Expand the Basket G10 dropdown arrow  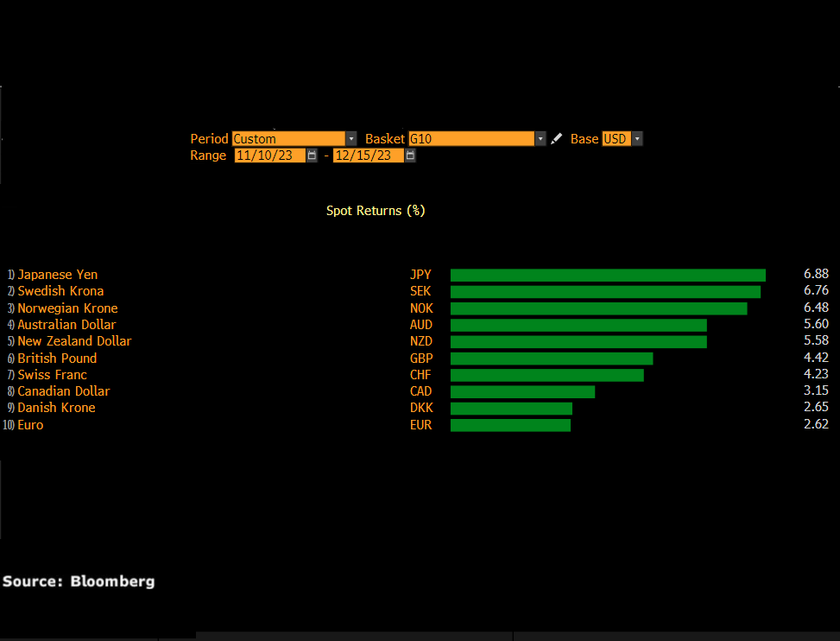point(540,139)
